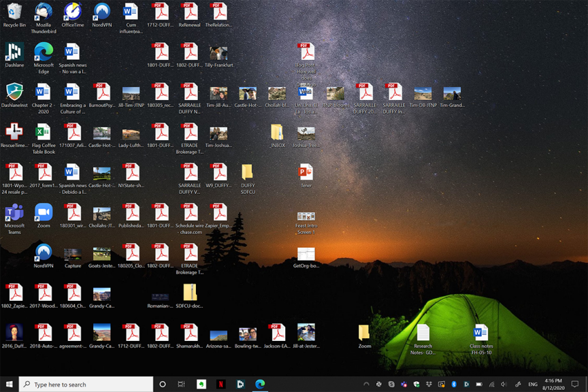Click the Windows Start button
Viewport: 588px width, 392px height.
tap(10, 385)
